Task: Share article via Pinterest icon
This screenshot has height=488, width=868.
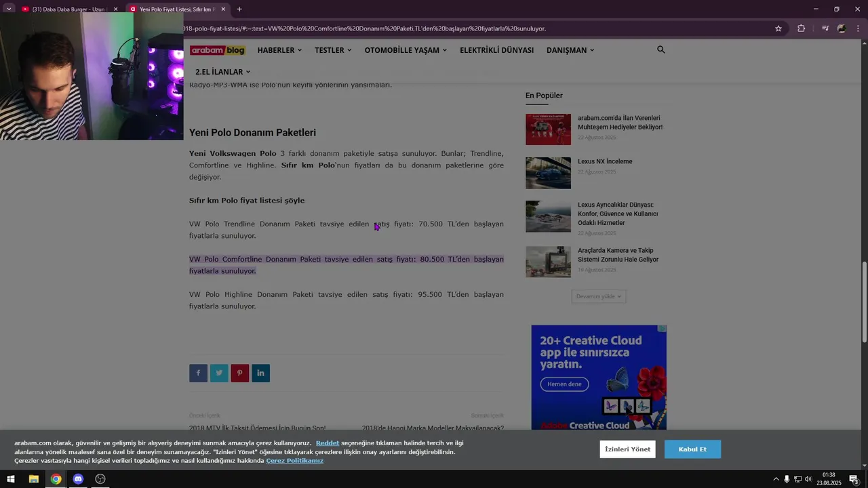Action: click(239, 373)
